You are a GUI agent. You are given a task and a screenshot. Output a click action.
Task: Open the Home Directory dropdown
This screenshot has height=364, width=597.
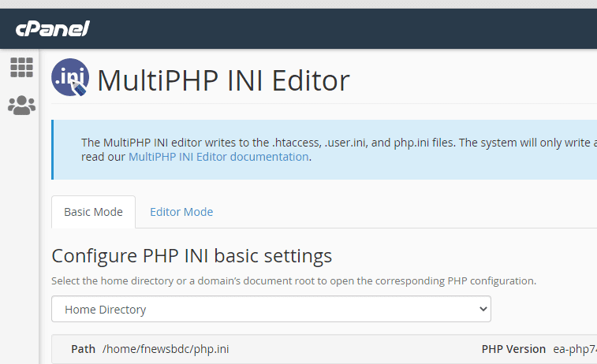(x=271, y=309)
